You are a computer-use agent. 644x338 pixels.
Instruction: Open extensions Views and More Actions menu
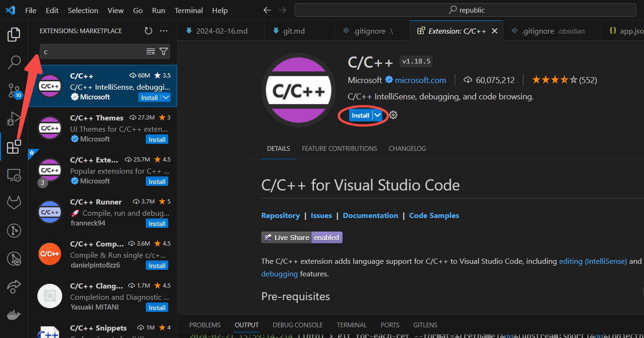(x=164, y=31)
